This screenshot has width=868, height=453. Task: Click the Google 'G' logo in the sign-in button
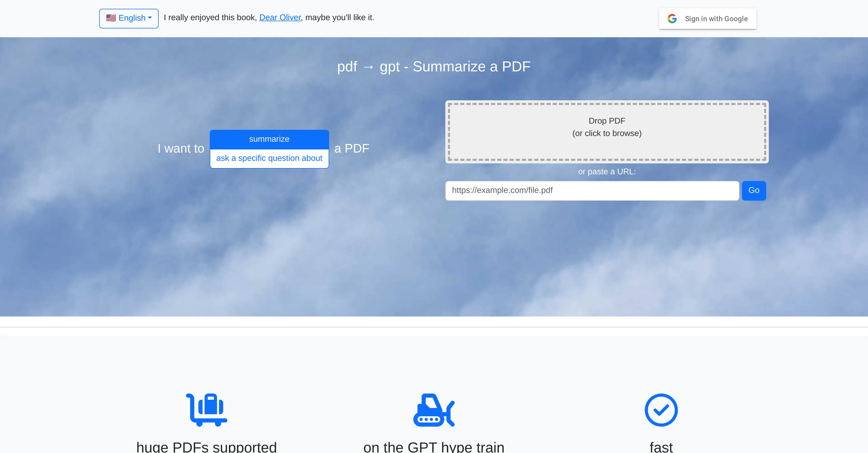pos(672,19)
